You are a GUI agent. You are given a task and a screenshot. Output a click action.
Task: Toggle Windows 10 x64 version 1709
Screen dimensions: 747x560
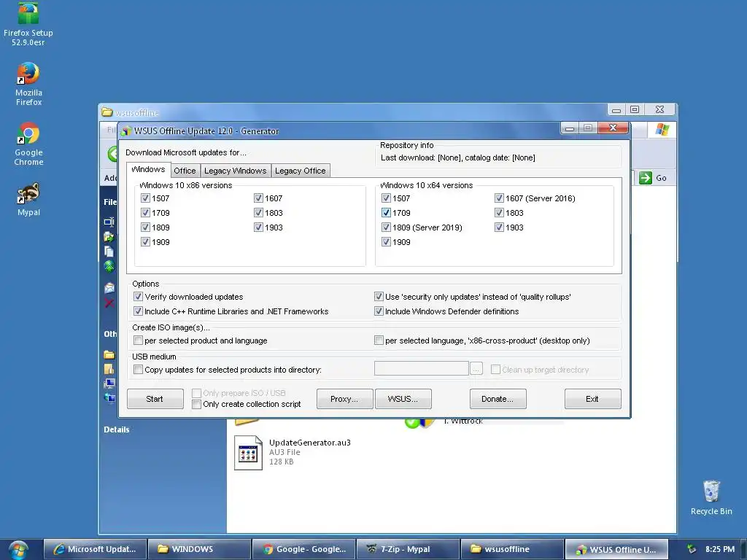(386, 213)
